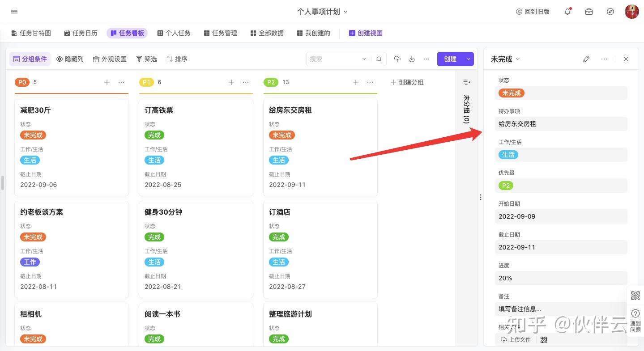Open P0 group more options
Viewport: 644px width, 351px height.
point(121,82)
